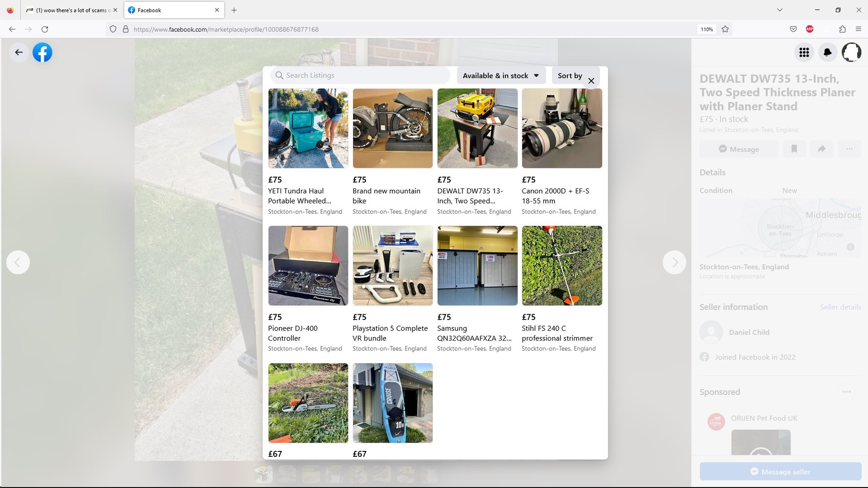Open the Seller details link
Image resolution: width=868 pixels, height=488 pixels.
pyautogui.click(x=840, y=307)
